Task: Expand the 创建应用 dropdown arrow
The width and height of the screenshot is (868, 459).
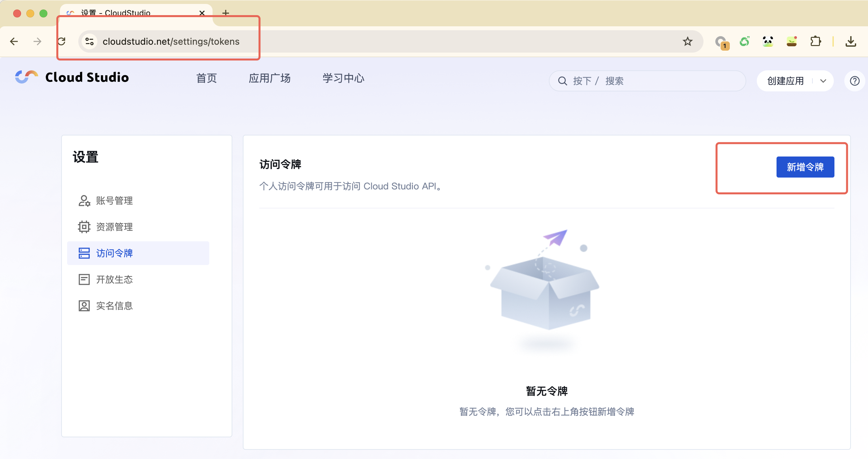Action: [823, 81]
